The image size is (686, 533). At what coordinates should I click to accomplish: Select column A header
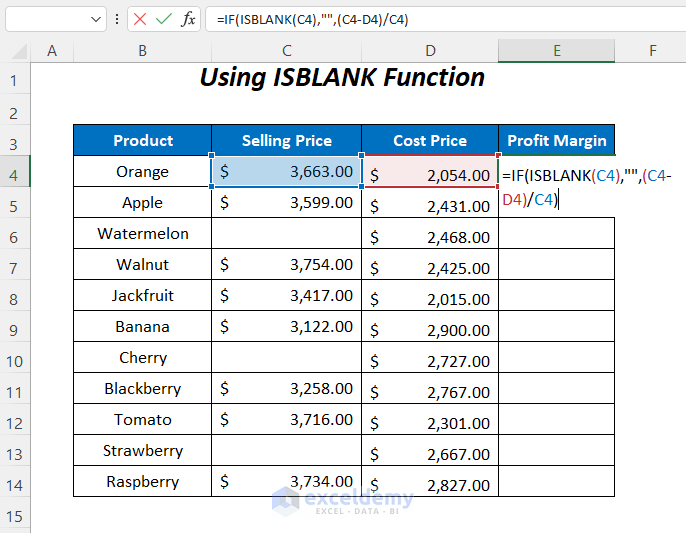click(x=52, y=51)
